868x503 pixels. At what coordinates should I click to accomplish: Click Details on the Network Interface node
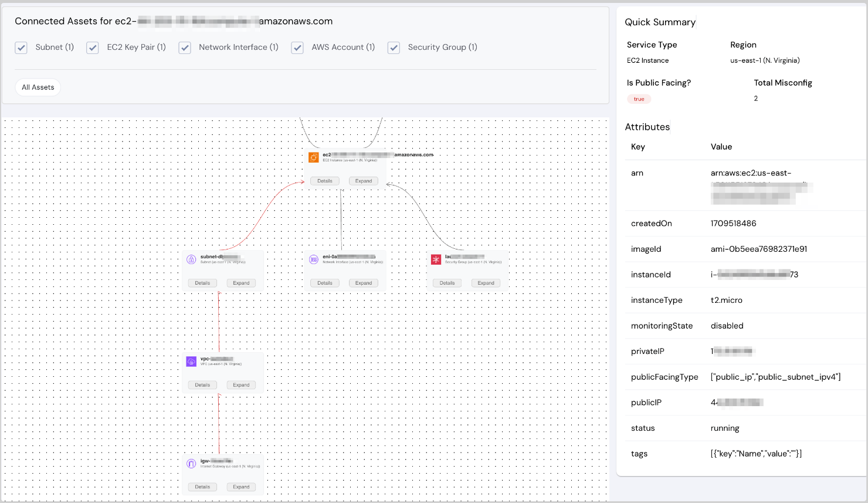pos(324,283)
